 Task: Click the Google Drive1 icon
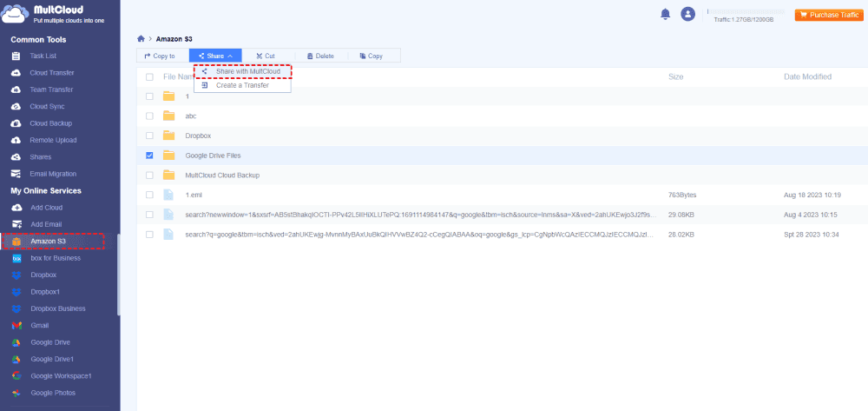click(x=16, y=360)
